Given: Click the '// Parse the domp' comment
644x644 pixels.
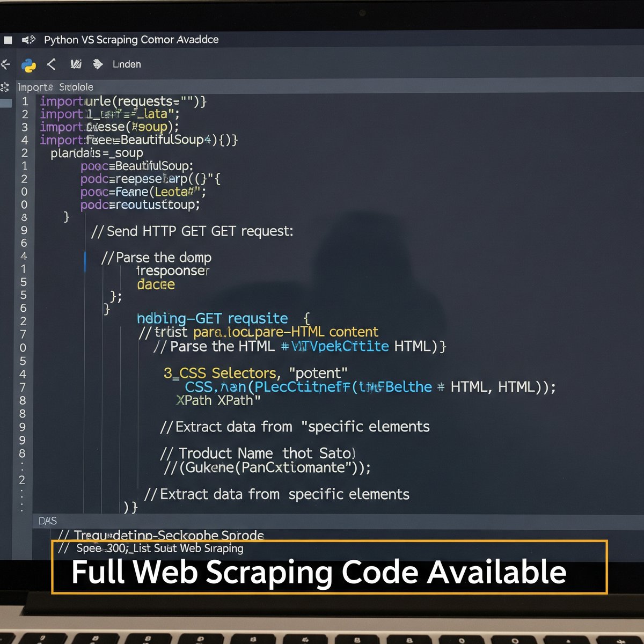Looking at the screenshot, I should tap(156, 258).
